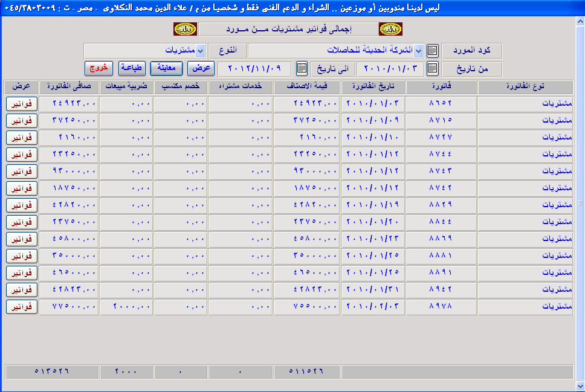585x392 pixels.
Task: Click the عرض (Display) button
Action: (x=201, y=68)
